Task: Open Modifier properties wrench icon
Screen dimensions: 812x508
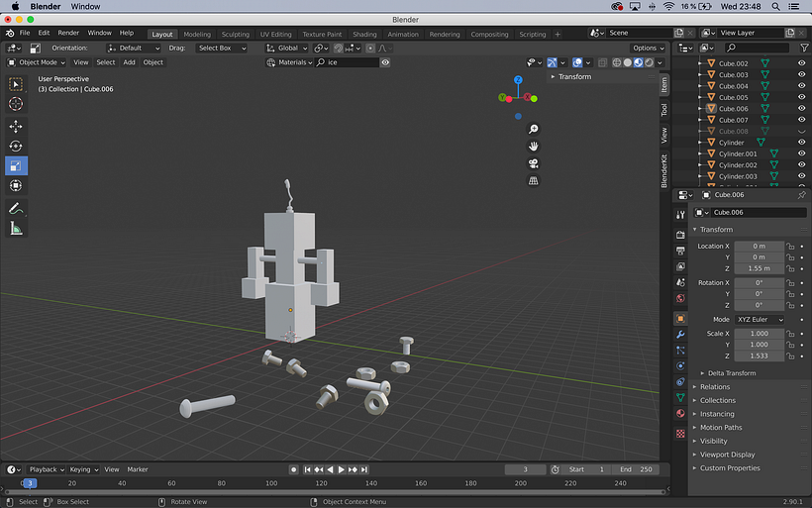Action: (x=680, y=335)
